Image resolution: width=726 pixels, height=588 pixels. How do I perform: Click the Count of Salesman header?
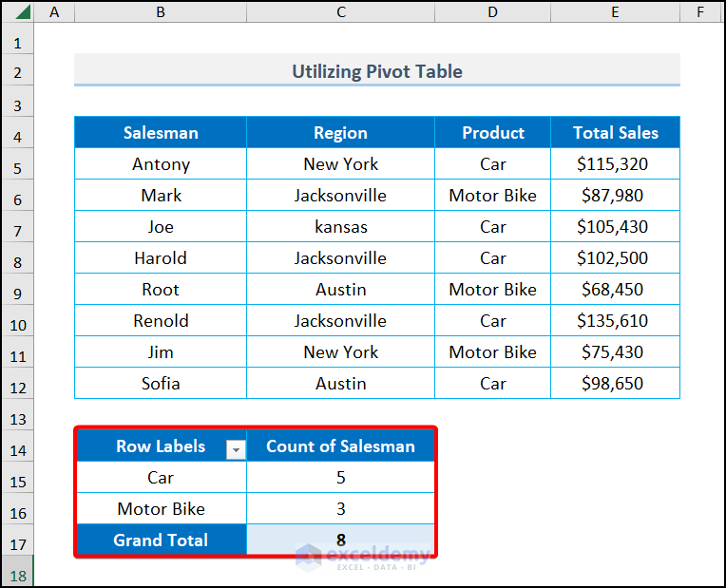point(340,446)
